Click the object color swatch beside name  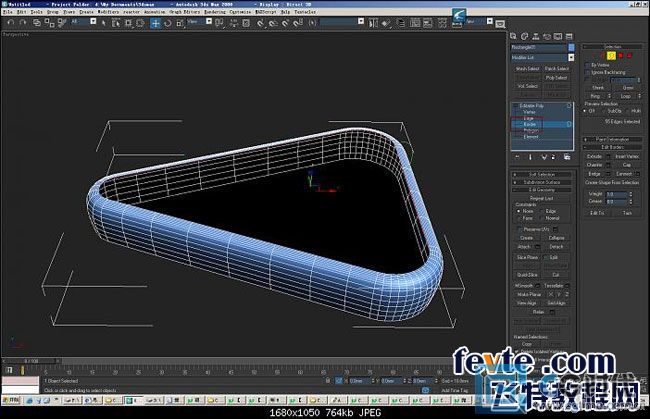click(x=571, y=47)
